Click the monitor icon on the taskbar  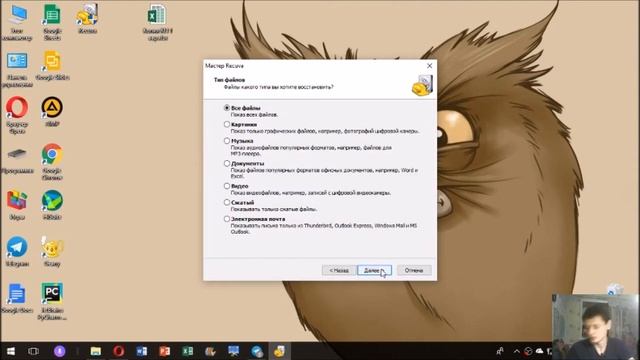[233, 351]
